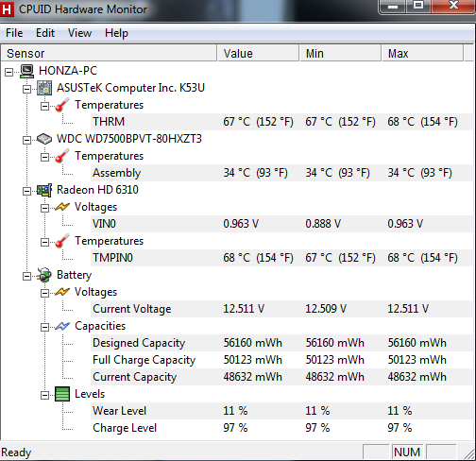This screenshot has height=461, width=476.
Task: Click the thermometer icon under ASUSTeK
Action: coord(62,105)
